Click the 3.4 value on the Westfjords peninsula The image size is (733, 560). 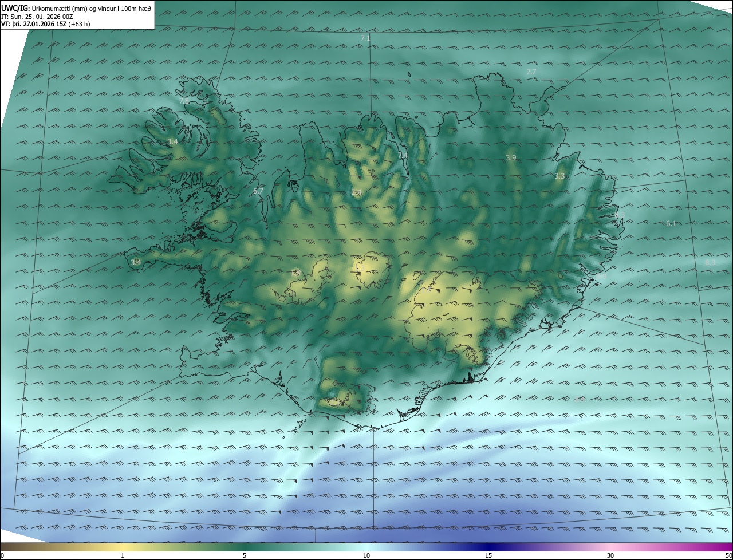pyautogui.click(x=172, y=141)
